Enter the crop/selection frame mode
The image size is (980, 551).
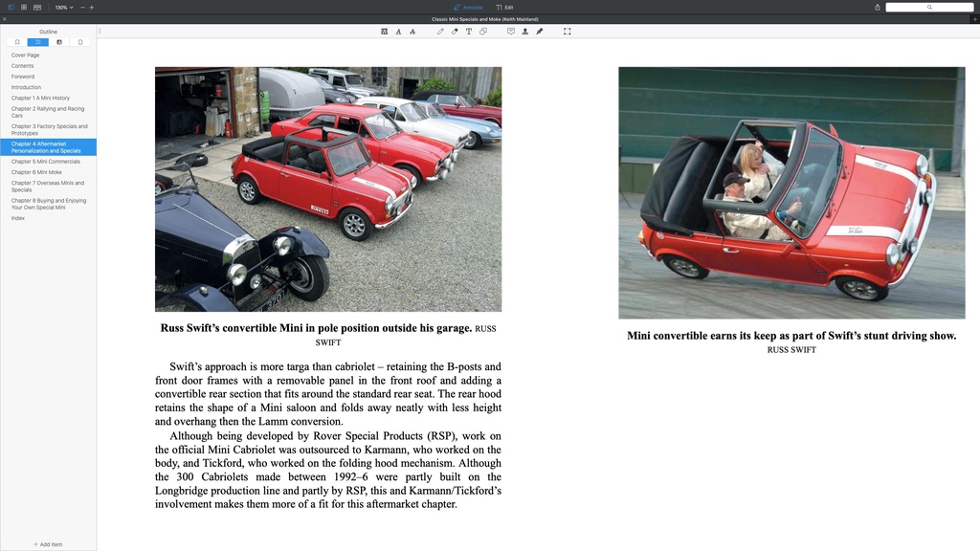click(x=567, y=31)
